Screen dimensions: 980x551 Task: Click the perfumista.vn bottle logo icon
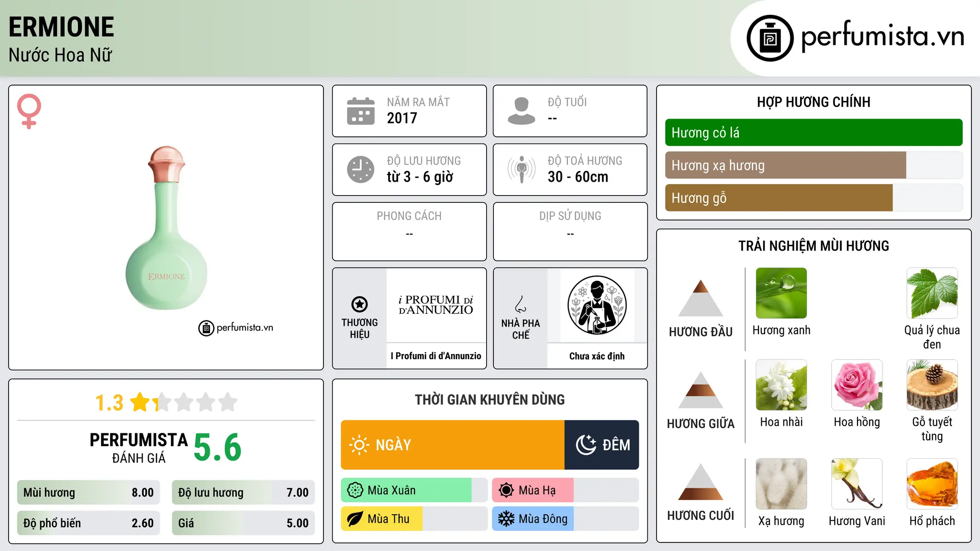pyautogui.click(x=770, y=38)
